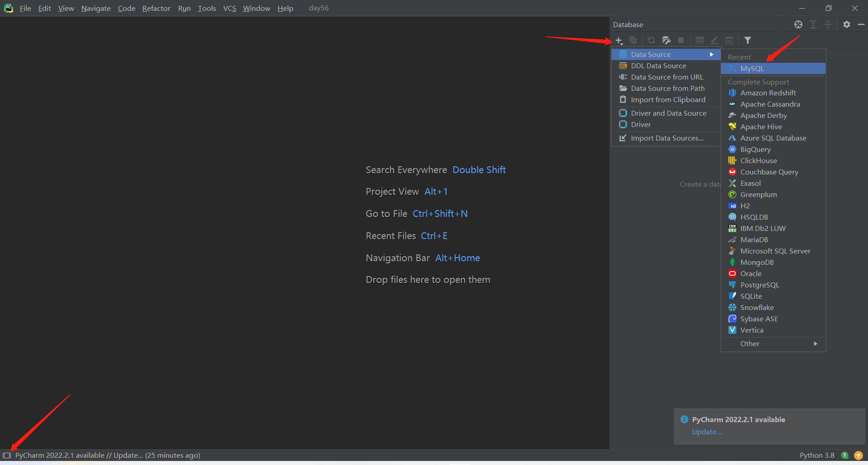Viewport: 868px width, 465px height.
Task: Open the File menu
Action: (25, 8)
